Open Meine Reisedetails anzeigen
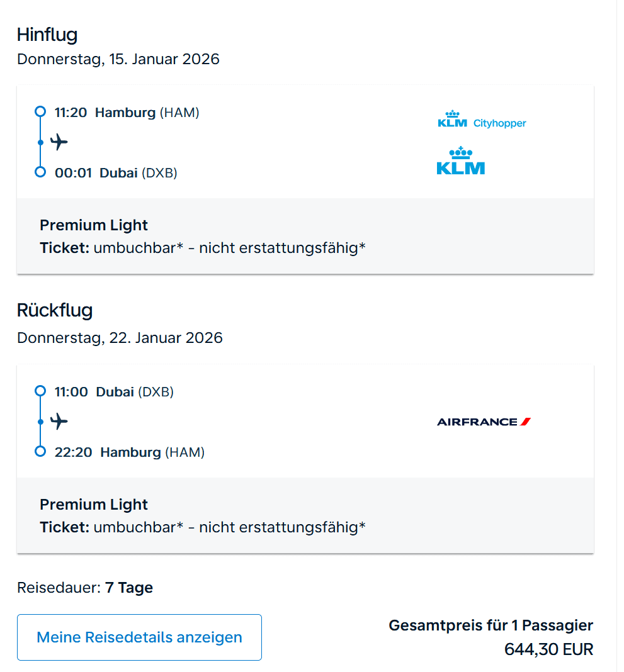Image resolution: width=624 pixels, height=672 pixels. pyautogui.click(x=139, y=637)
